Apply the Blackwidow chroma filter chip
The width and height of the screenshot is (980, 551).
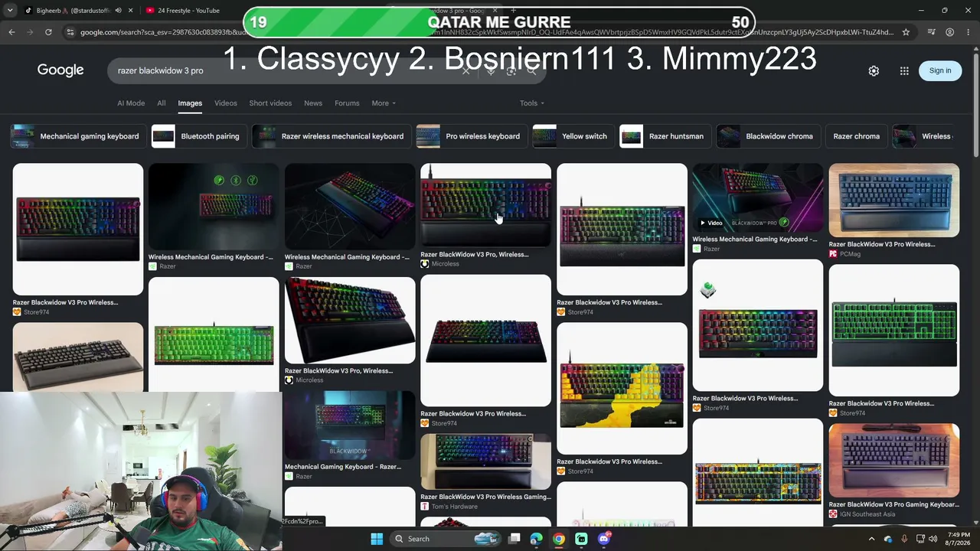pyautogui.click(x=767, y=136)
